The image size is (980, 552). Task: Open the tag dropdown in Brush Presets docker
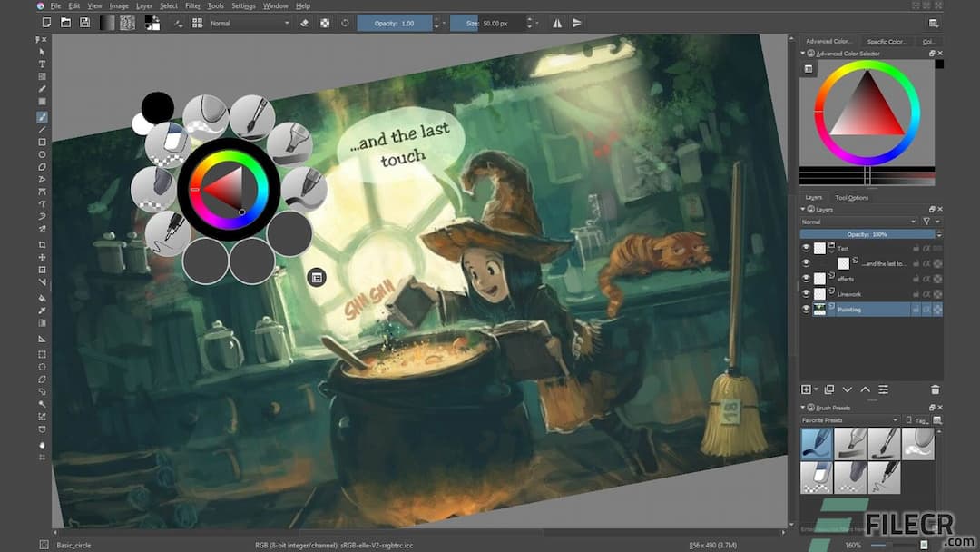920,419
